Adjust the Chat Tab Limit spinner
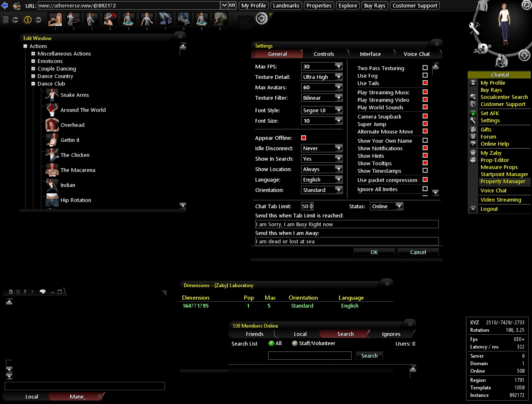This screenshot has width=532, height=404. click(311, 206)
